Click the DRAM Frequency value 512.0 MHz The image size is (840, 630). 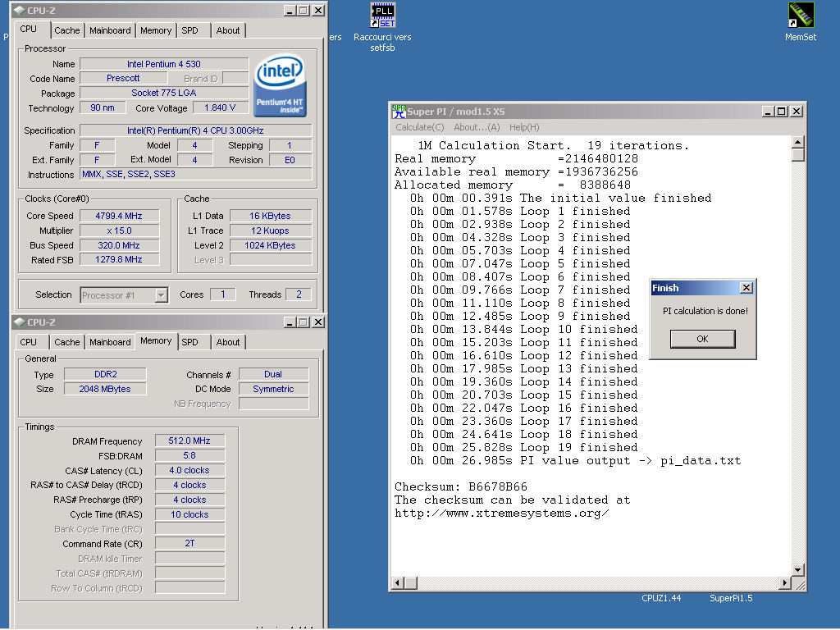[x=189, y=441]
